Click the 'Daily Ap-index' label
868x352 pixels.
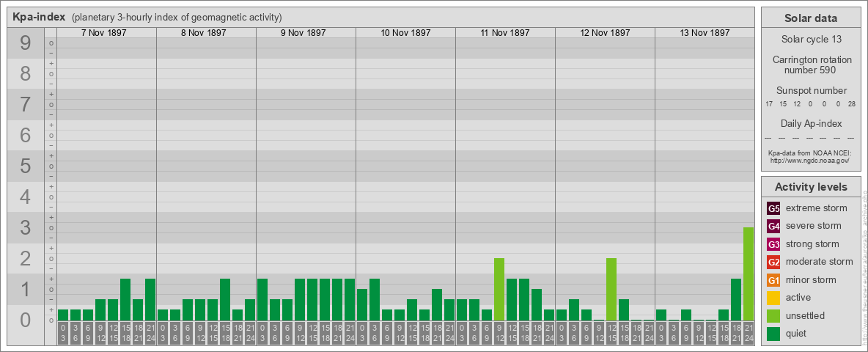[812, 123]
